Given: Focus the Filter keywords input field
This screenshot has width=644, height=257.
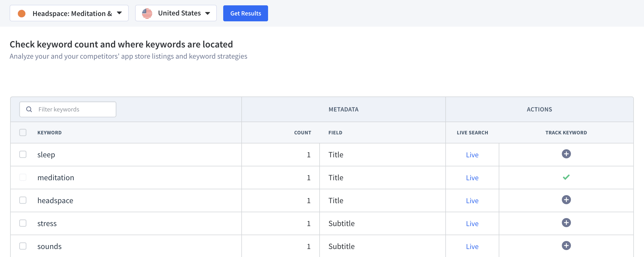Looking at the screenshot, I should coord(68,109).
